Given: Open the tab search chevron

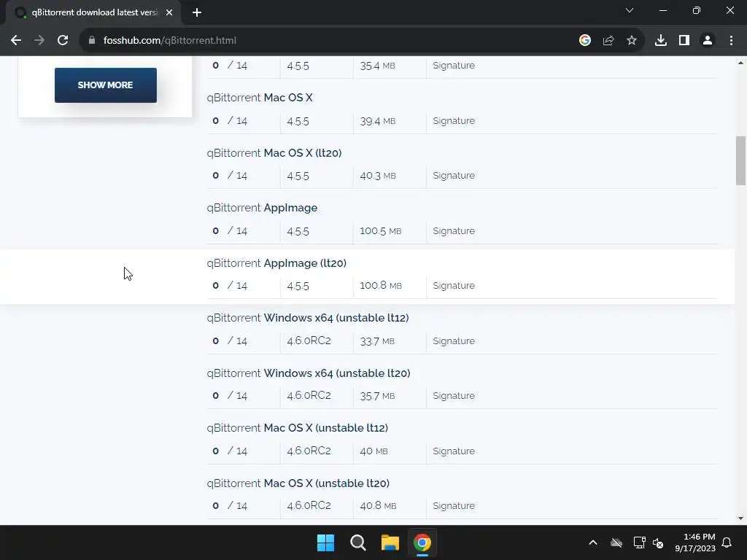Looking at the screenshot, I should click(630, 10).
